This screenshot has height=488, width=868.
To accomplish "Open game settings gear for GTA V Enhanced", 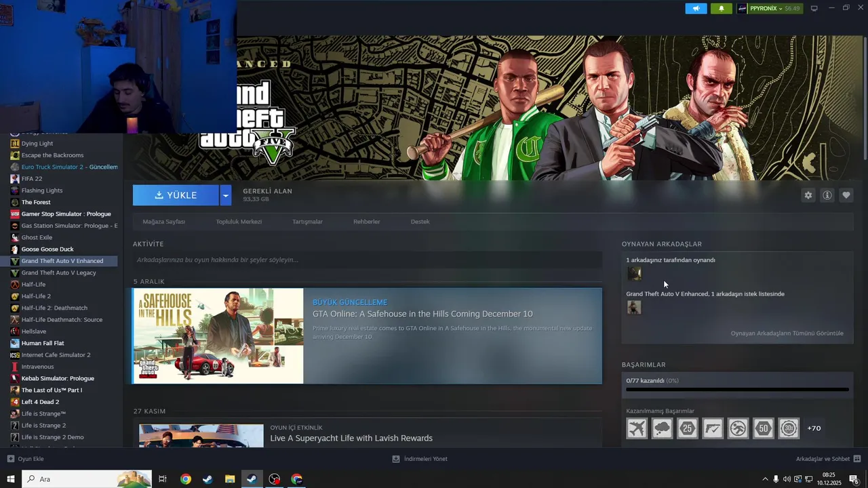I will point(808,195).
